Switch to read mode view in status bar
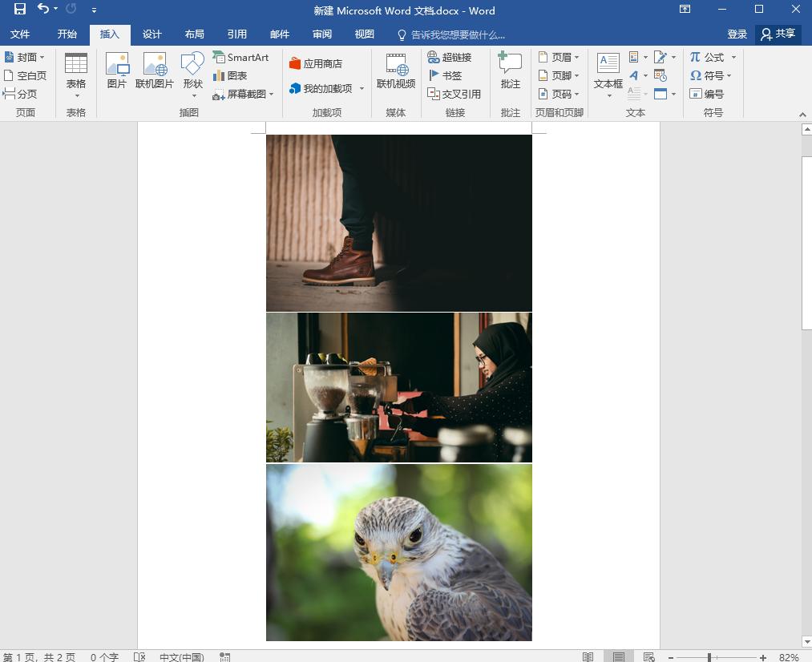This screenshot has height=662, width=812. coord(588,657)
